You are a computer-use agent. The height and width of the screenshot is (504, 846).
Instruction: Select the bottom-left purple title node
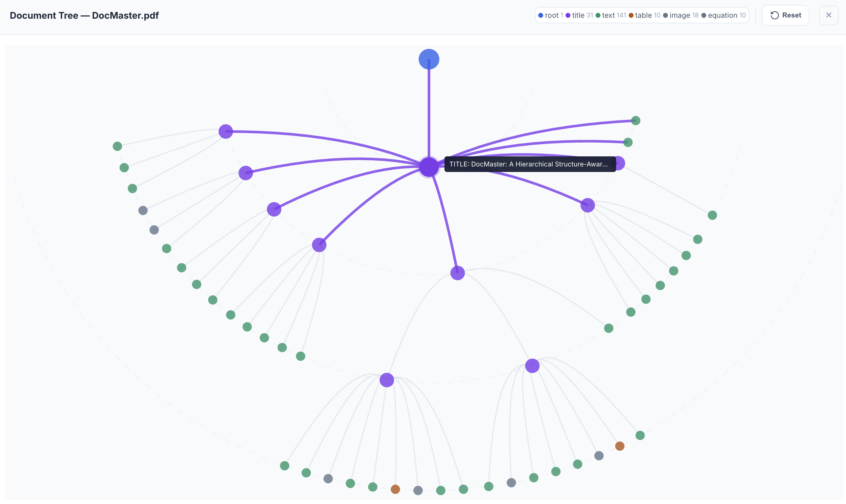[x=387, y=380]
